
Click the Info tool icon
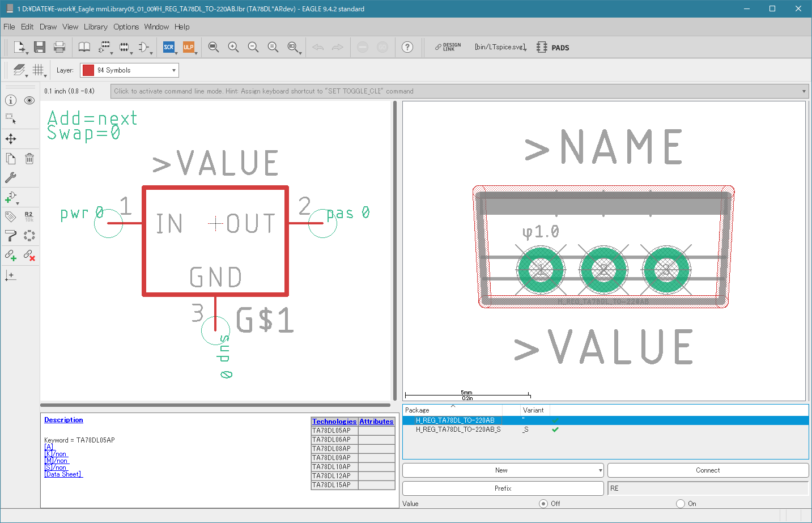[x=11, y=100]
